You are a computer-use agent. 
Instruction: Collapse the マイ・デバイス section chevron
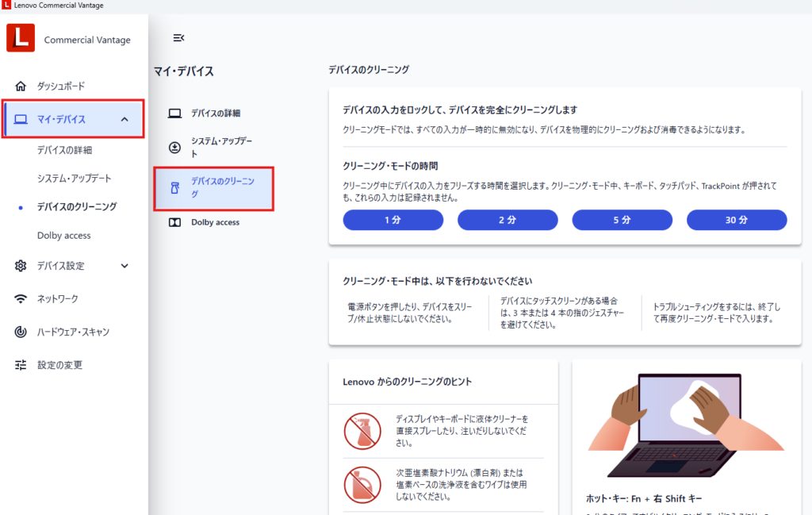[124, 119]
